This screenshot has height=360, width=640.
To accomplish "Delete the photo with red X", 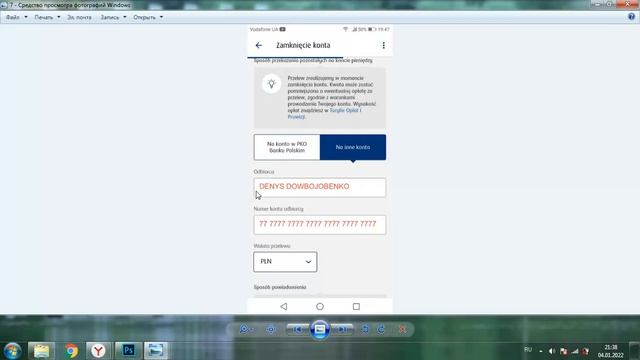I will coord(402,329).
